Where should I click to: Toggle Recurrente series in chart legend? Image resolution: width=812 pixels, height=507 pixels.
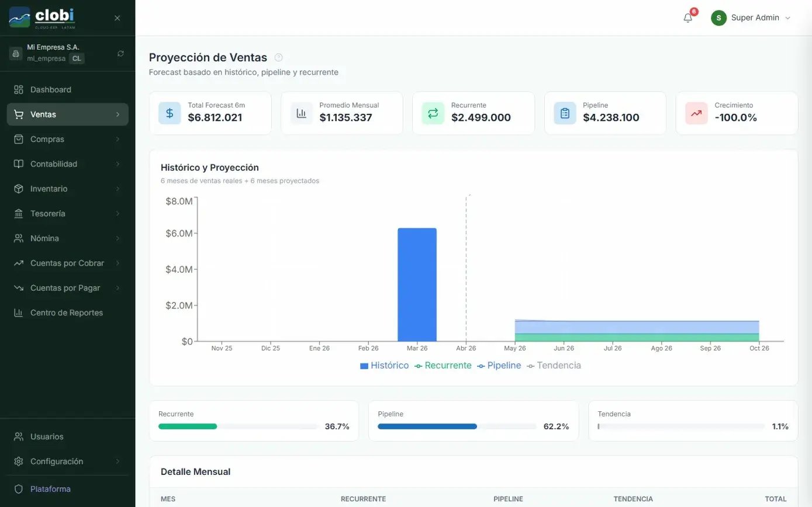tap(443, 366)
